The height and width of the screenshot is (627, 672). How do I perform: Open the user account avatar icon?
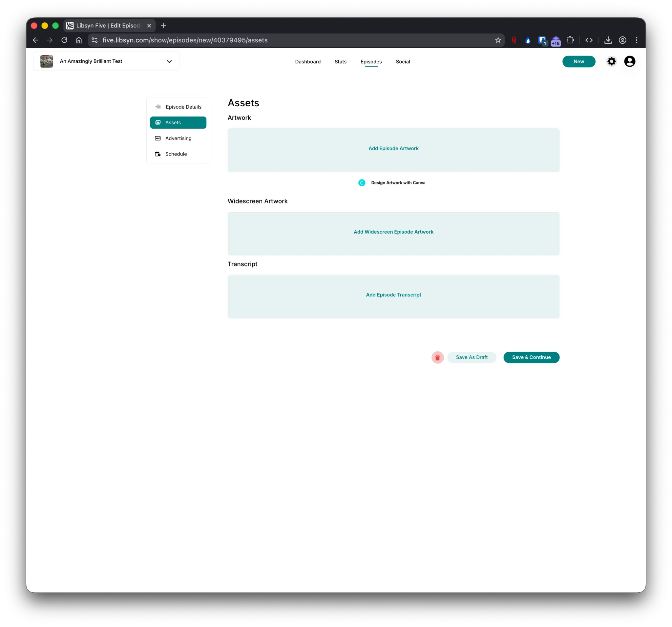tap(629, 61)
